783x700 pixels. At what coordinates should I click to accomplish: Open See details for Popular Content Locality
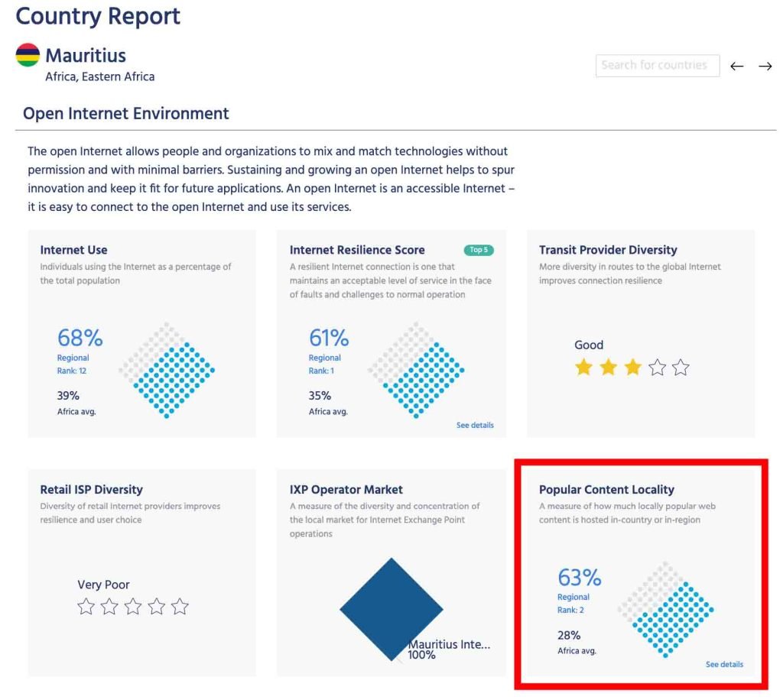(x=724, y=664)
